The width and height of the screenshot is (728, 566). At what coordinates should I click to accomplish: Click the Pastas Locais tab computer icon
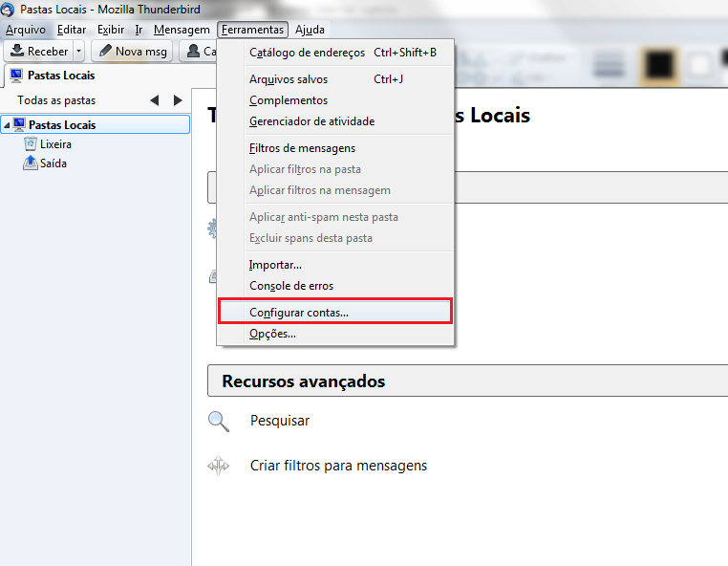pyautogui.click(x=16, y=76)
